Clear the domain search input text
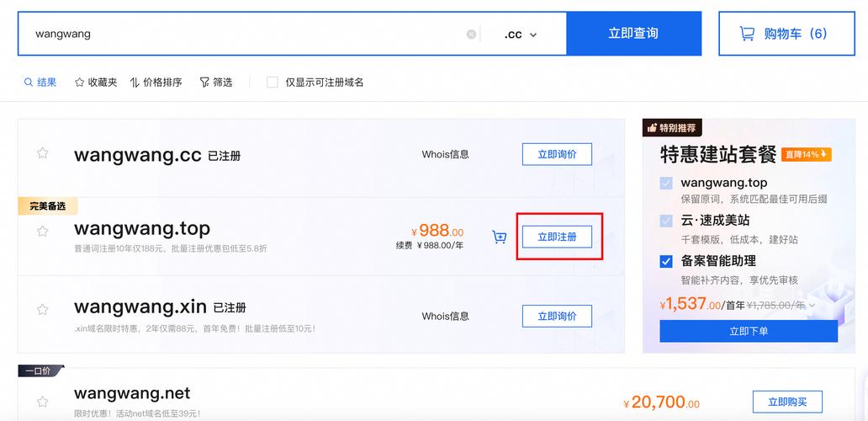Image resolution: width=868 pixels, height=421 pixels. (471, 35)
